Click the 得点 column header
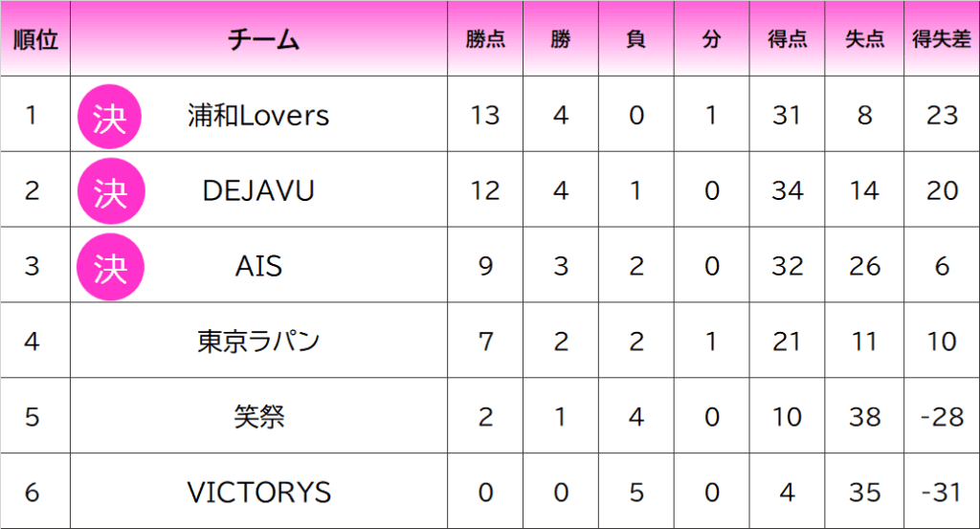Image resolution: width=980 pixels, height=529 pixels. tap(787, 39)
